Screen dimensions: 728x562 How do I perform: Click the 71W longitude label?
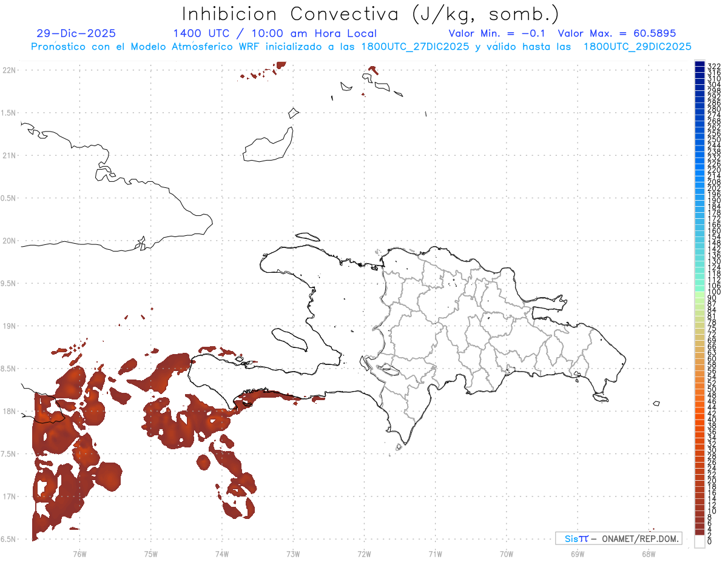pyautogui.click(x=435, y=554)
